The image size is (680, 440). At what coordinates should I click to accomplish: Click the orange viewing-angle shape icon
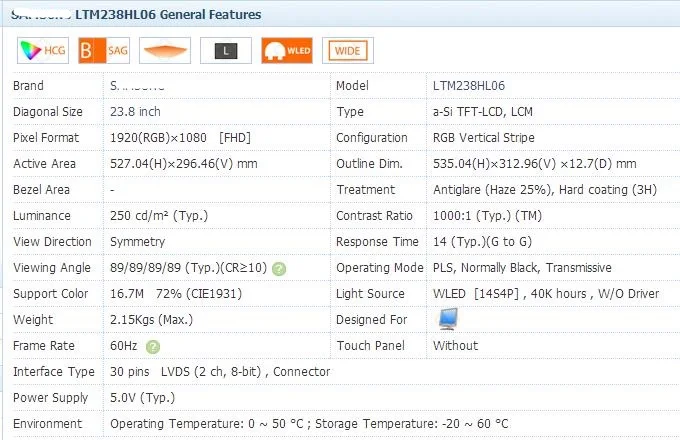tap(165, 51)
